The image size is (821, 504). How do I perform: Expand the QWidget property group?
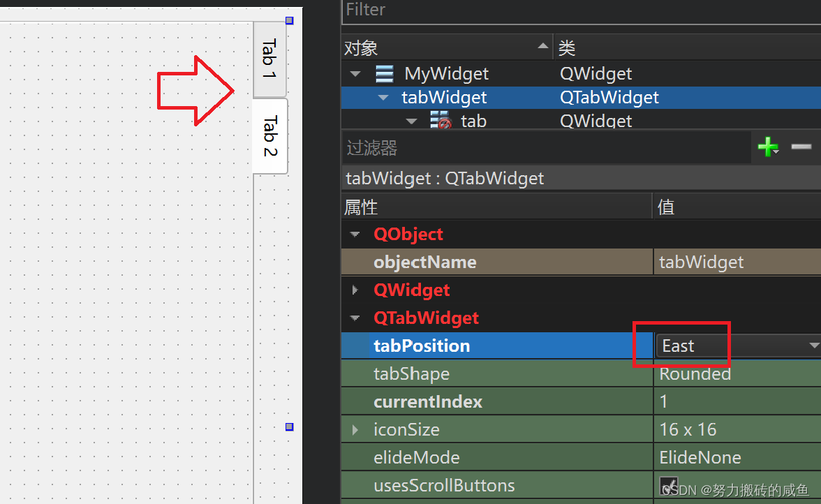pos(355,290)
